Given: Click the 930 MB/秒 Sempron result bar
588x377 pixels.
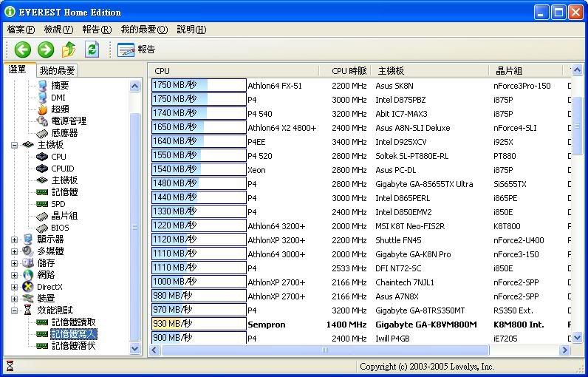Looking at the screenshot, I should point(199,324).
